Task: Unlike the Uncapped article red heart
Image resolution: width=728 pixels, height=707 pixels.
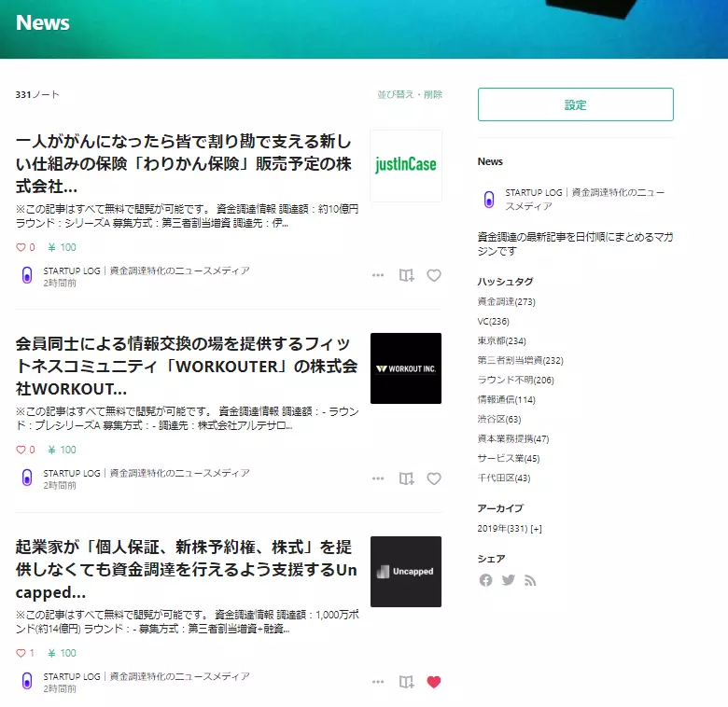Action: pyautogui.click(x=434, y=682)
